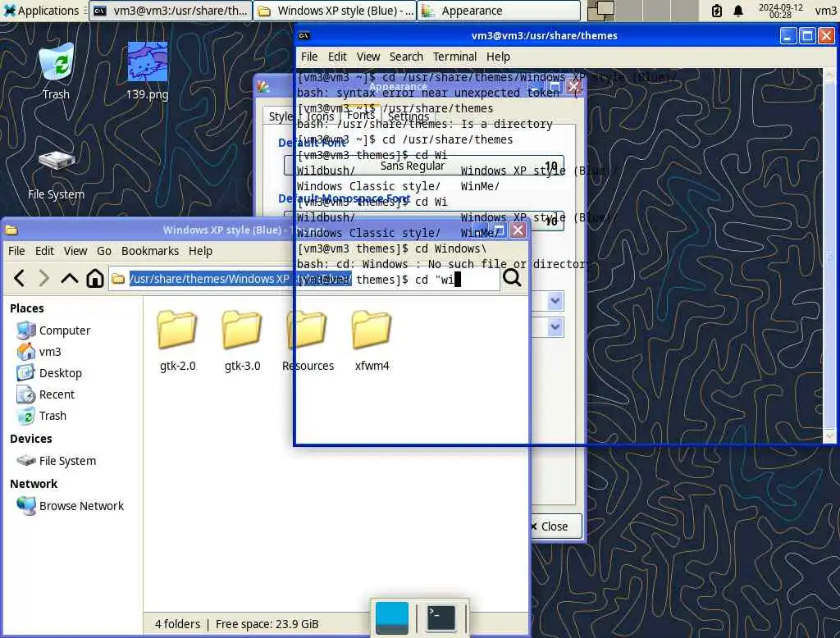Open the upper dropdown arrow in the Appearance window

[x=555, y=300]
